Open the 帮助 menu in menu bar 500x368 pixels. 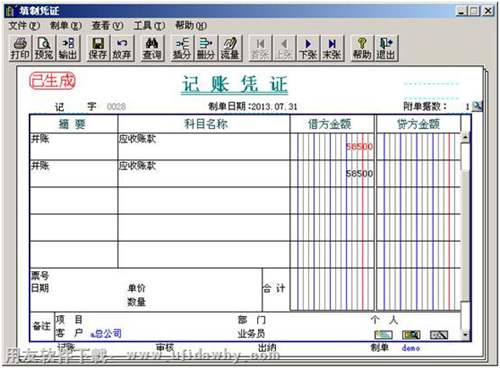191,26
